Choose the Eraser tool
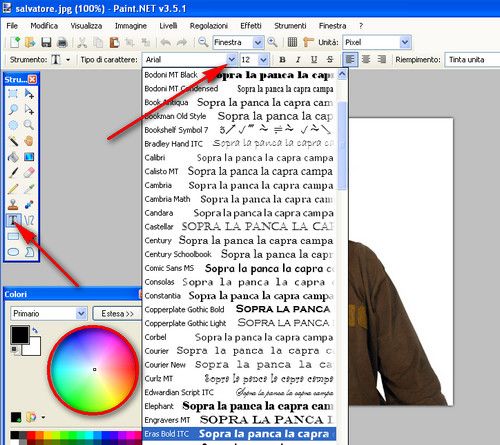 click(x=29, y=173)
